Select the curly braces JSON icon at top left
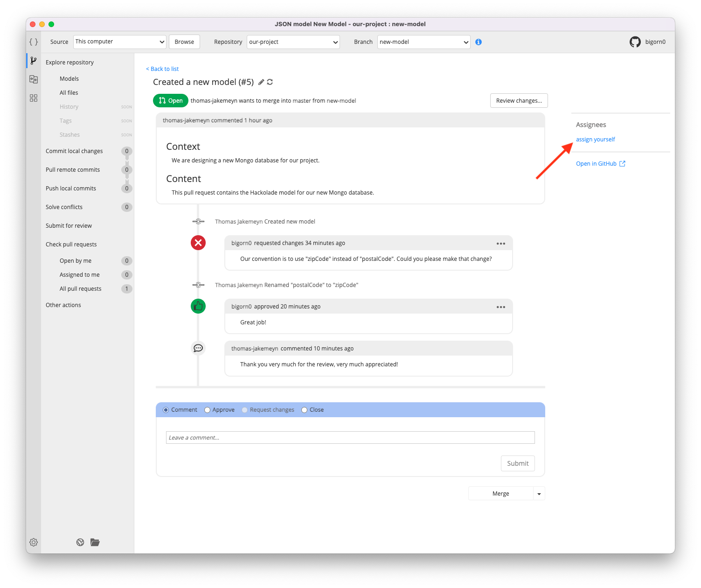 [x=33, y=42]
